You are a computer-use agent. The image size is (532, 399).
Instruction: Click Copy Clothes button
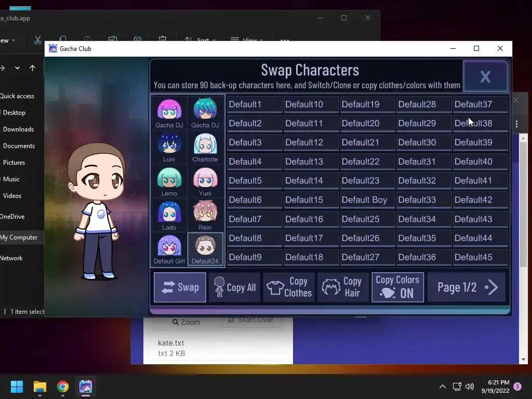(x=289, y=287)
